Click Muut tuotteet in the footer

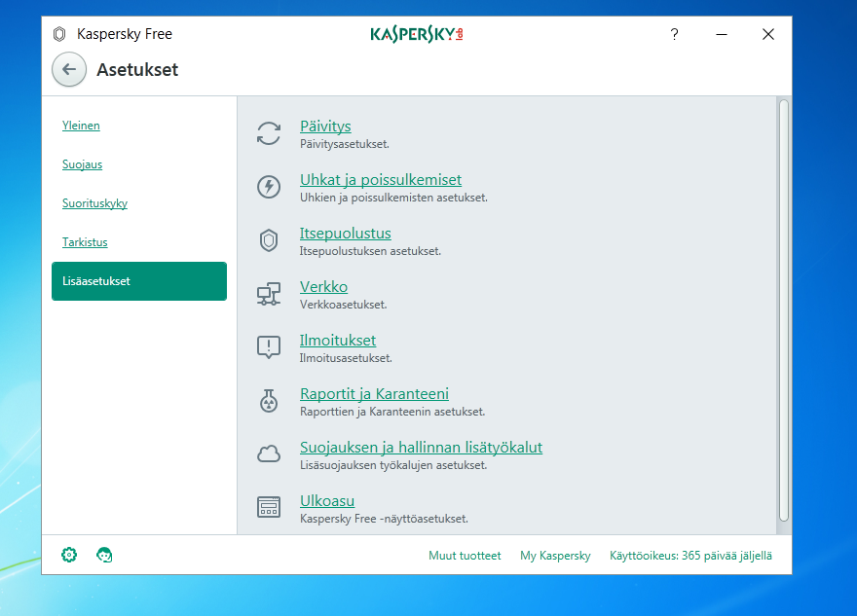(465, 556)
